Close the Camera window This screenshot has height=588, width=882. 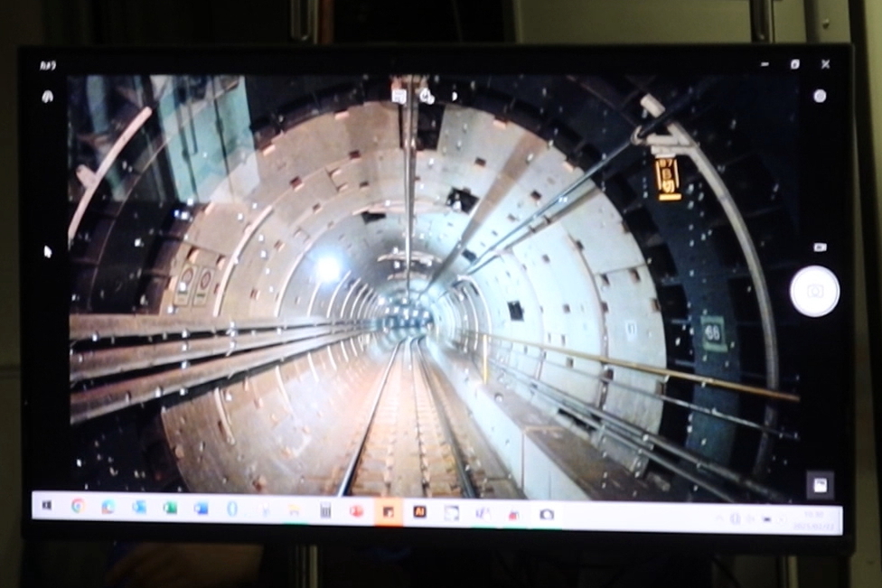click(825, 65)
